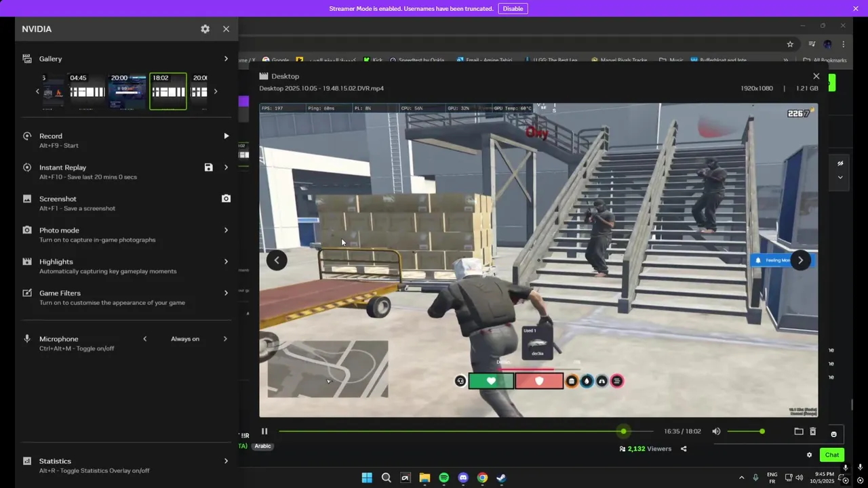
Task: Open the Kick bookmark
Action: tap(372, 60)
